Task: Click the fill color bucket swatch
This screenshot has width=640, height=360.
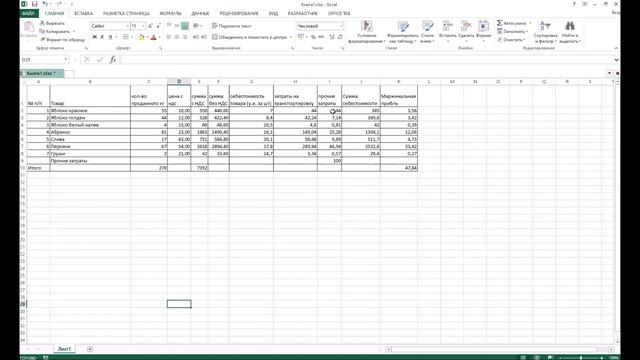Action: 141,37
